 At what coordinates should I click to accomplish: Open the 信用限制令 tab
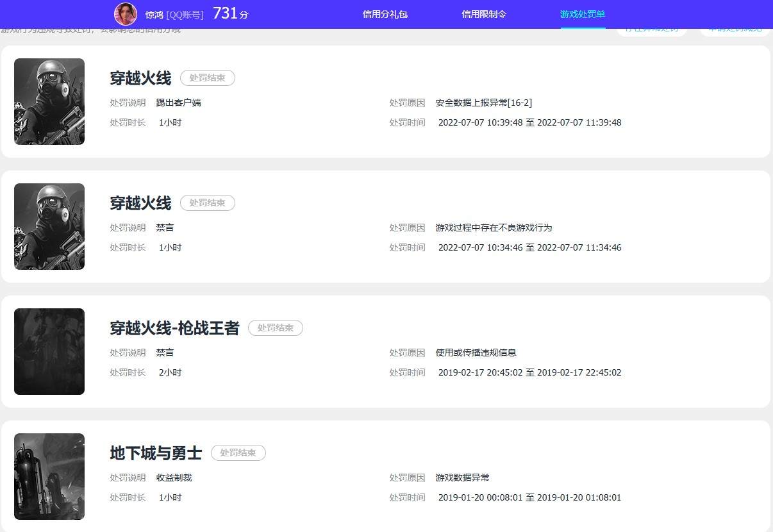pos(484,14)
